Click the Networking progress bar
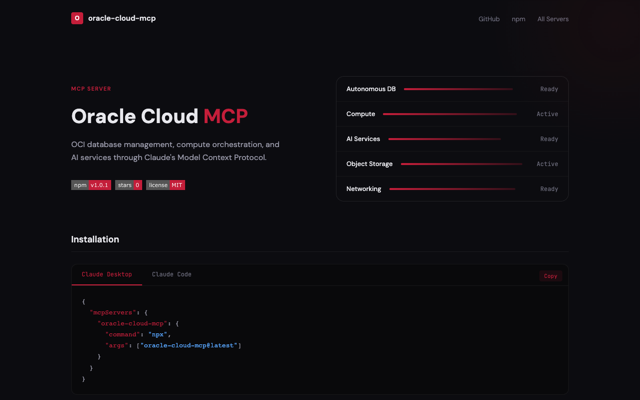 point(452,189)
